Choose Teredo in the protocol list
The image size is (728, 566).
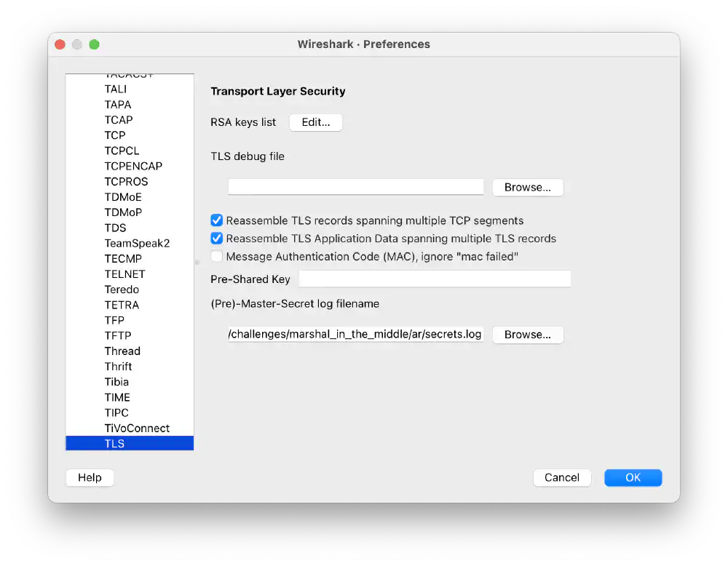121,289
